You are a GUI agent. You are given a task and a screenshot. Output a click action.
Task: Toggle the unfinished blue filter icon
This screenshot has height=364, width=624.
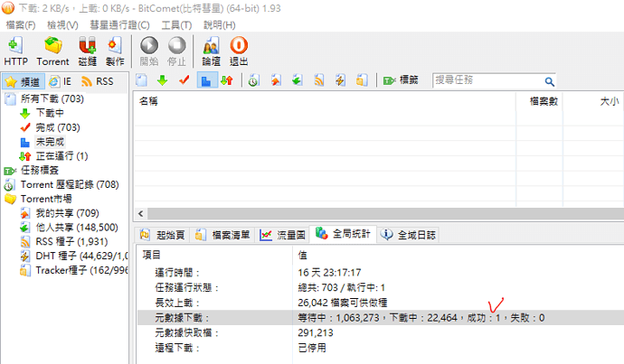coord(206,80)
